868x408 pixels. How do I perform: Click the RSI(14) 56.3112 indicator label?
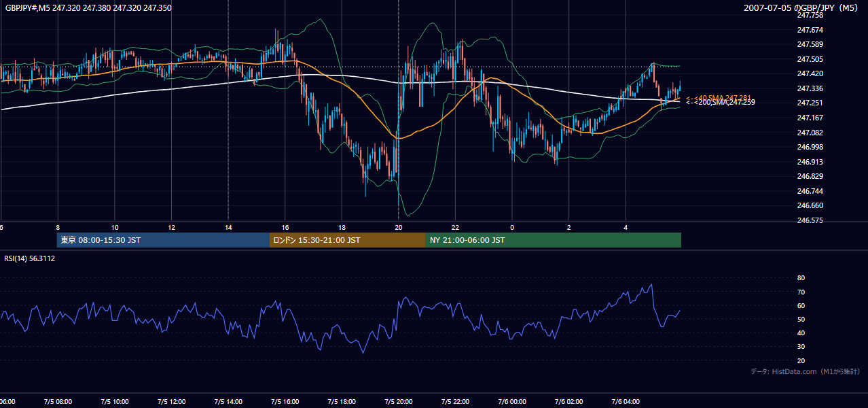[30, 258]
